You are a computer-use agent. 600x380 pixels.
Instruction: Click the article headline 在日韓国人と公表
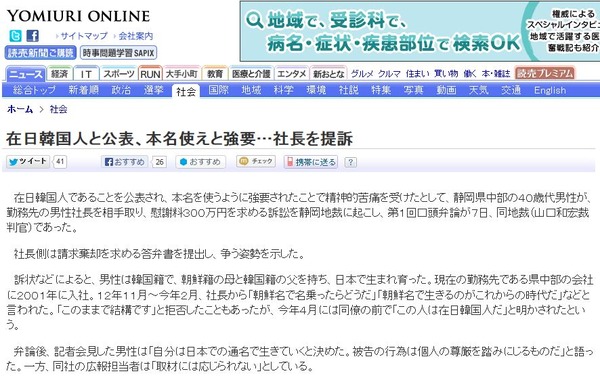tap(179, 139)
